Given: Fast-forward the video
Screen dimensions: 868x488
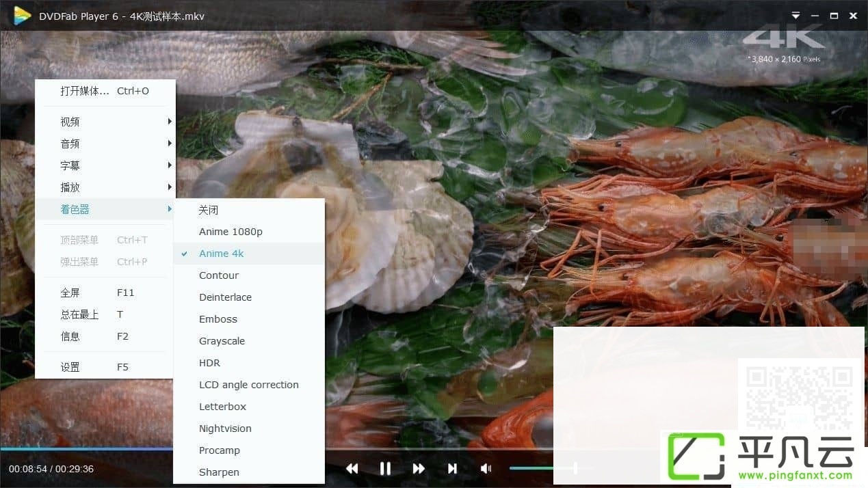Looking at the screenshot, I should (x=419, y=468).
